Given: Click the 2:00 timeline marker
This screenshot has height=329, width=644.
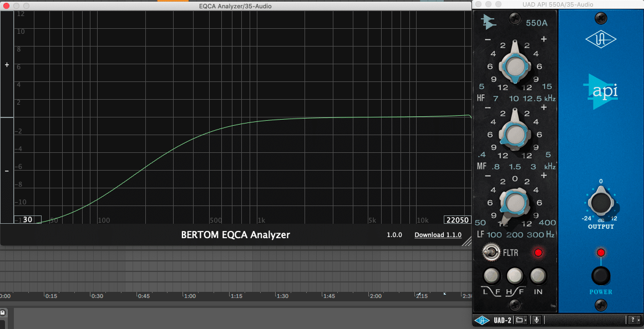Looking at the screenshot, I should [376, 296].
